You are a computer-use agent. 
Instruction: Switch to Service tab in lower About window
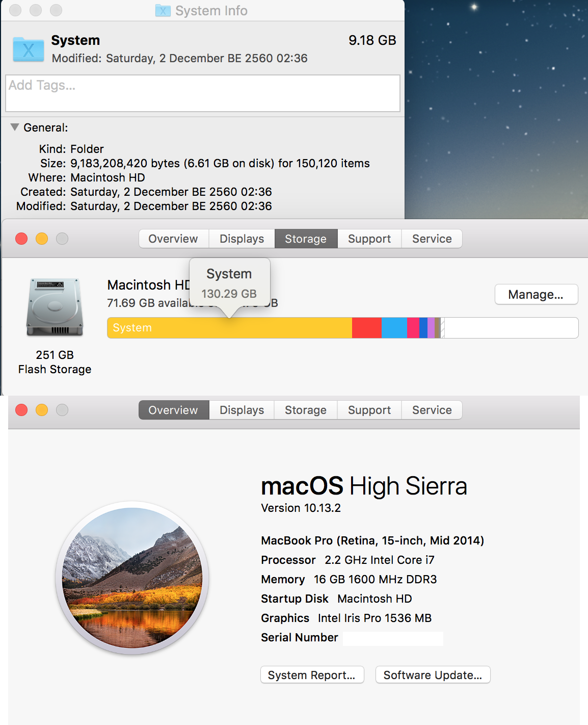click(x=432, y=410)
